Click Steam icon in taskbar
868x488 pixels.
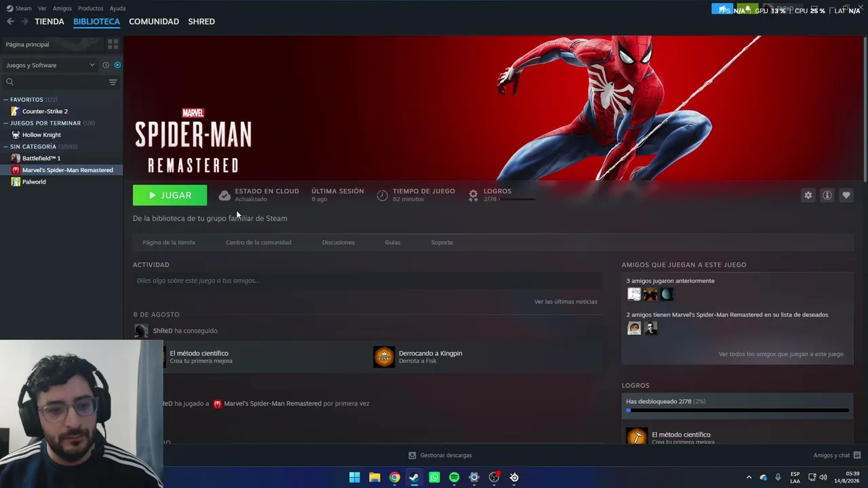414,477
